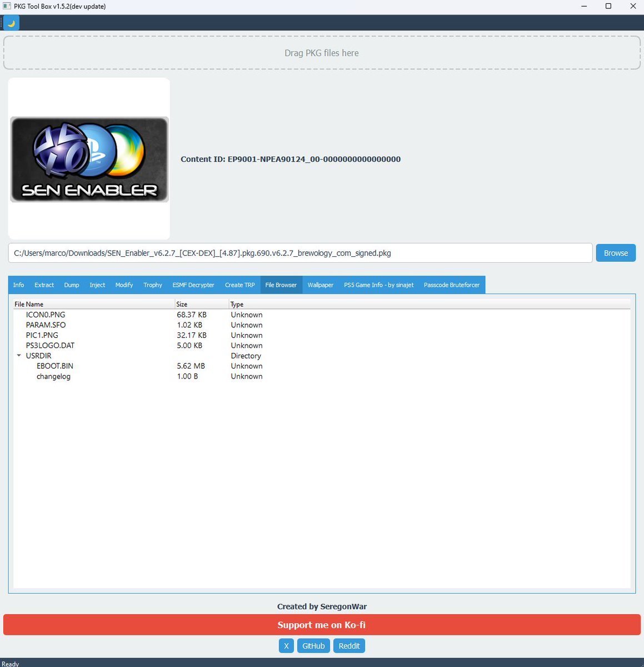Minimize the PKG Tool Box window
The image size is (644, 667).
tap(584, 6)
